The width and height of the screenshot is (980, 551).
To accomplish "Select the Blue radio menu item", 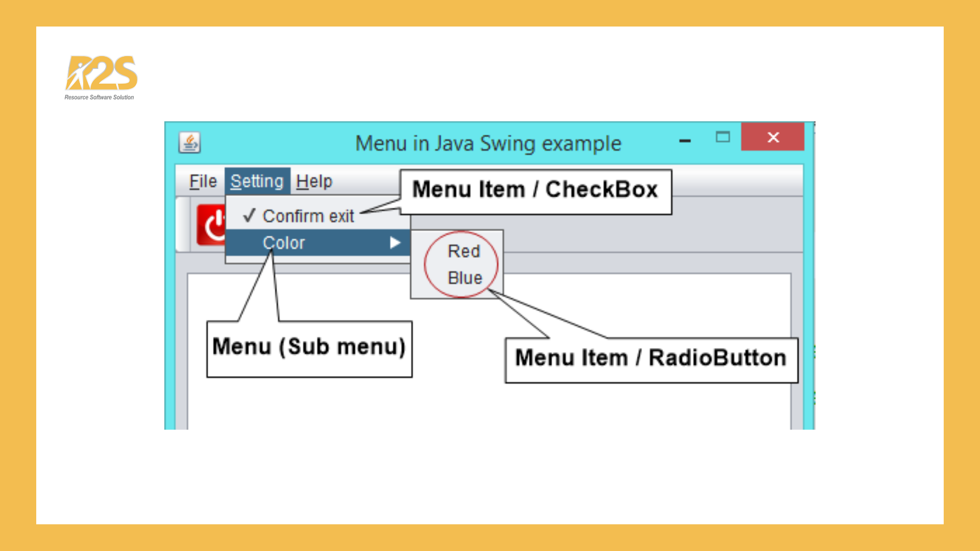I will [465, 278].
